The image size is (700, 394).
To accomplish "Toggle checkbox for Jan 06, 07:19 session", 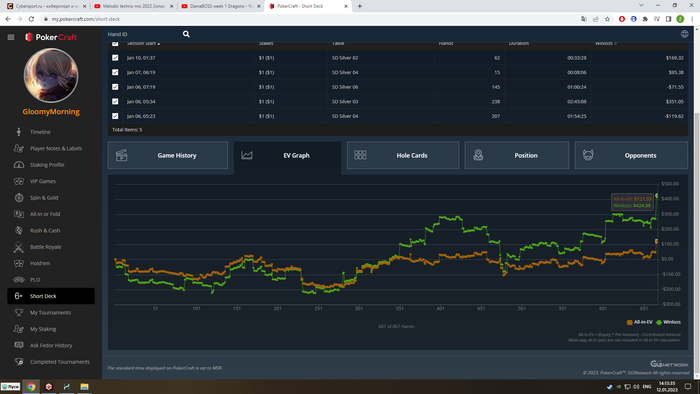I will (115, 87).
